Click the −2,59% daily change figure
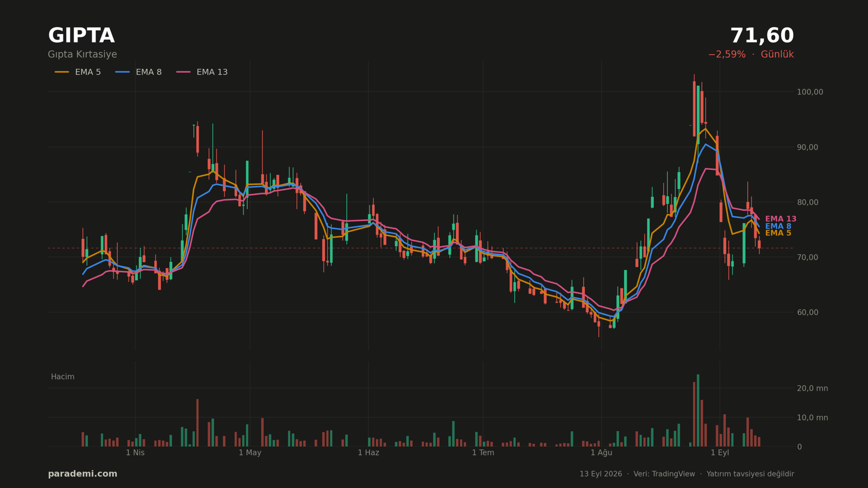868x488 pixels. 726,55
